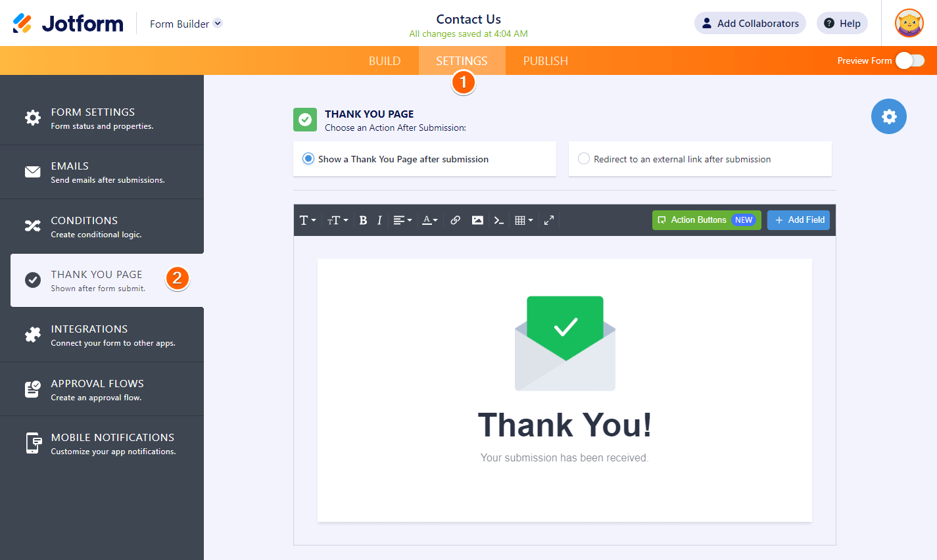Insert an image into the thank you page

(477, 220)
